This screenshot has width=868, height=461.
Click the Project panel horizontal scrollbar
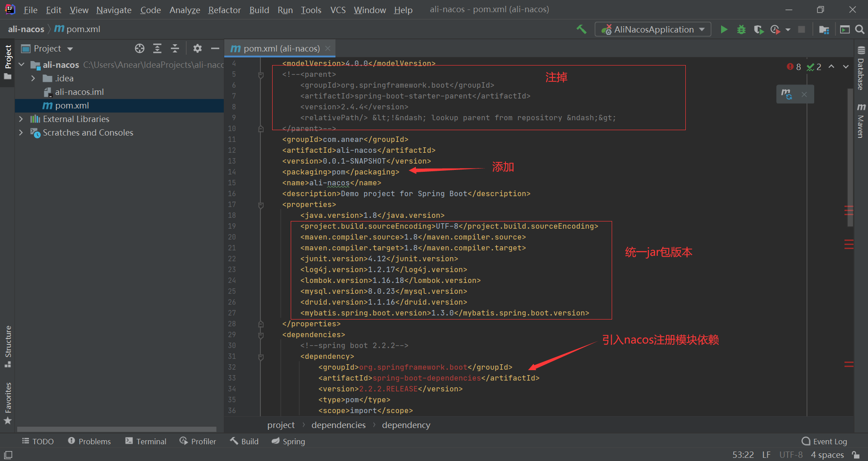pos(117,429)
